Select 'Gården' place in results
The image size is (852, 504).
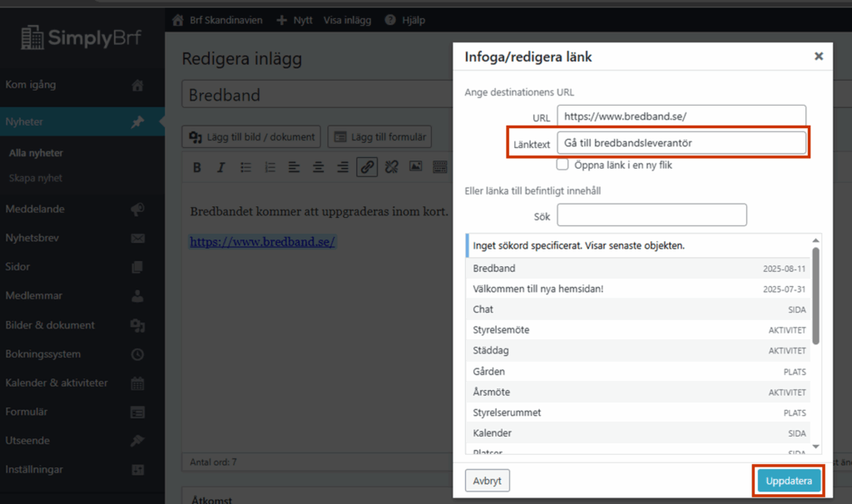coord(639,372)
